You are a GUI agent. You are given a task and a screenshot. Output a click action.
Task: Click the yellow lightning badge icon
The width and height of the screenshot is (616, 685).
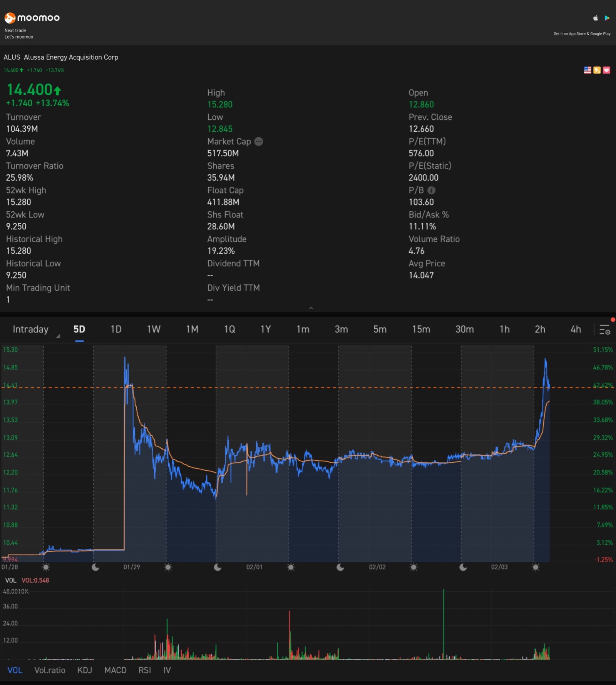tap(597, 70)
